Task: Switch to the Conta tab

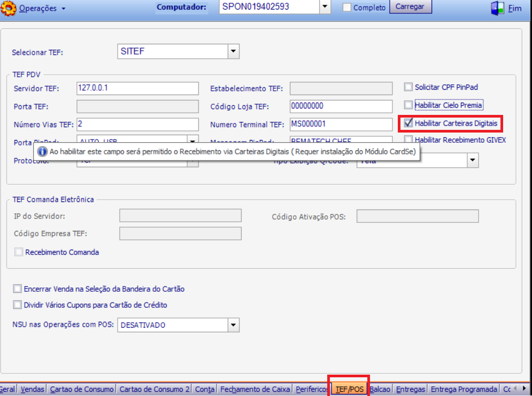Action: pyautogui.click(x=205, y=389)
